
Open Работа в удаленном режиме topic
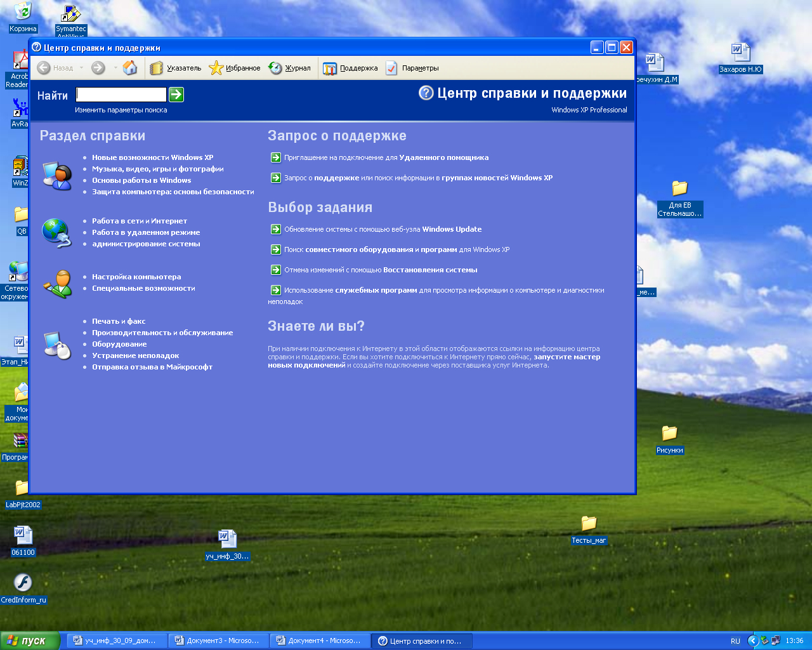pos(146,232)
